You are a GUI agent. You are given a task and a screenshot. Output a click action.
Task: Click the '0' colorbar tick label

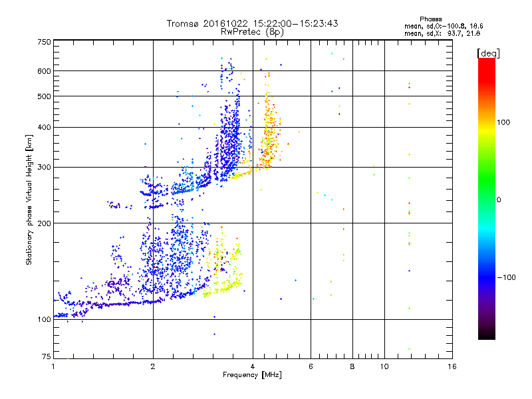pos(499,200)
